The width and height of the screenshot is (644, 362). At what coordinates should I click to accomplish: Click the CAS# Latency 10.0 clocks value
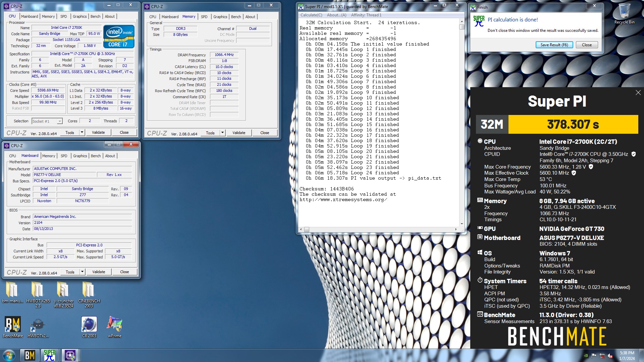pos(224,67)
